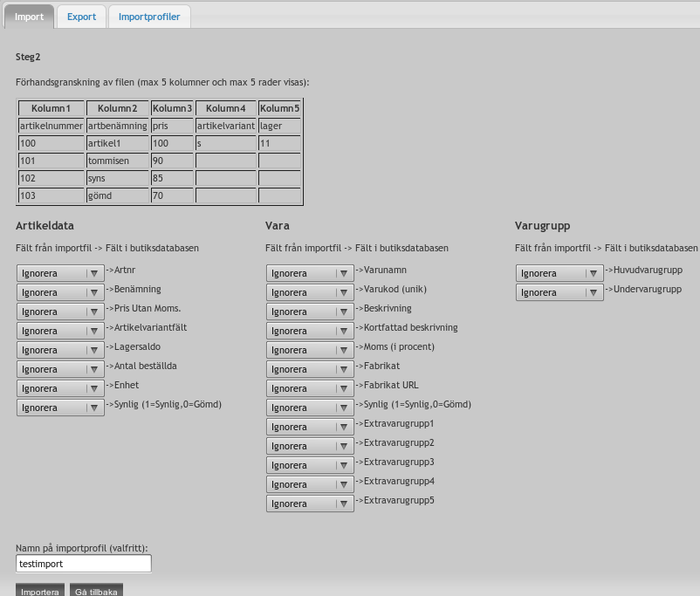Click the import profile name field
Image resolution: width=700 pixels, height=596 pixels.
tap(84, 564)
